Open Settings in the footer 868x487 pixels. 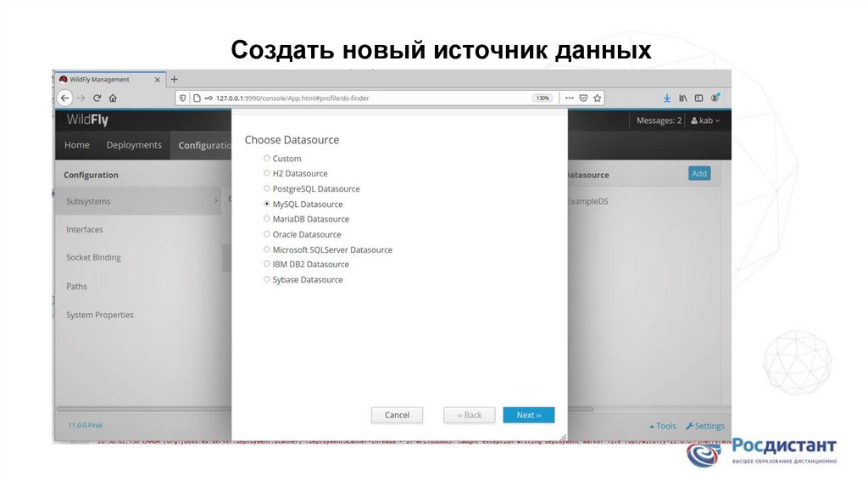coord(705,426)
